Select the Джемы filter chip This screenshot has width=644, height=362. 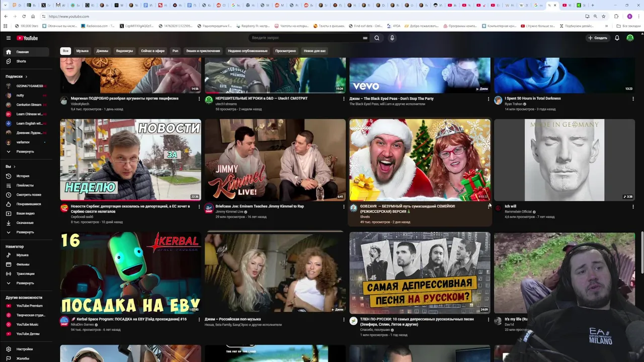pyautogui.click(x=102, y=51)
